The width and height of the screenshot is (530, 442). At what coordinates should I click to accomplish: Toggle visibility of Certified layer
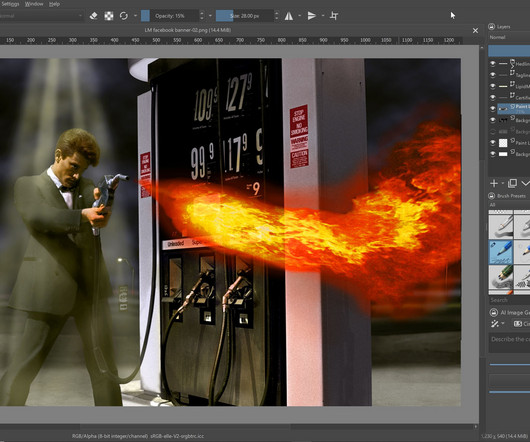493,97
